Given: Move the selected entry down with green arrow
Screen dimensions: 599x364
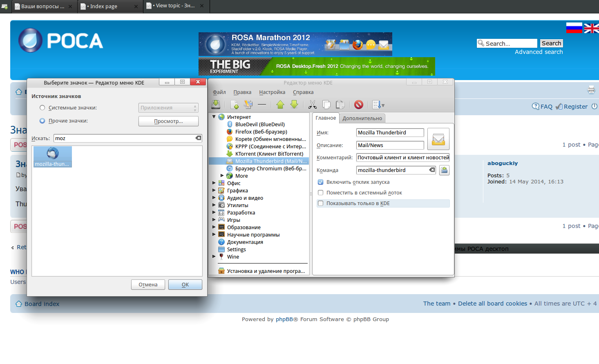Looking at the screenshot, I should coord(294,105).
